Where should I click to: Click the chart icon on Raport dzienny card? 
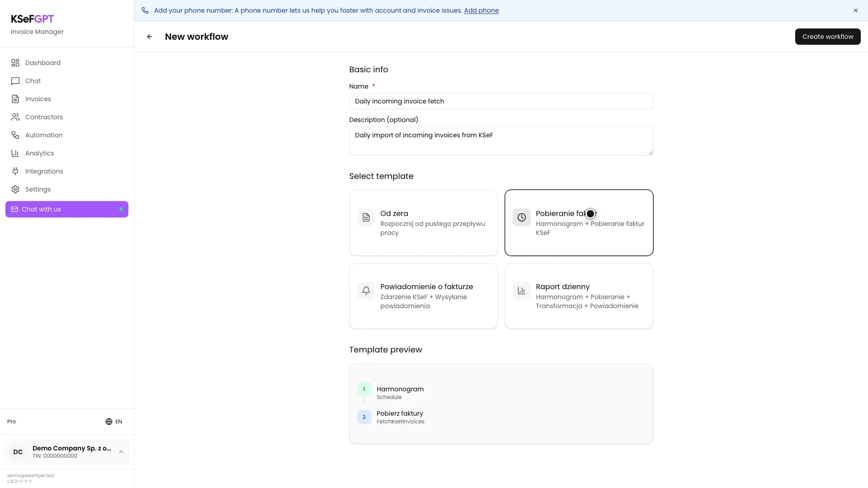point(522,291)
